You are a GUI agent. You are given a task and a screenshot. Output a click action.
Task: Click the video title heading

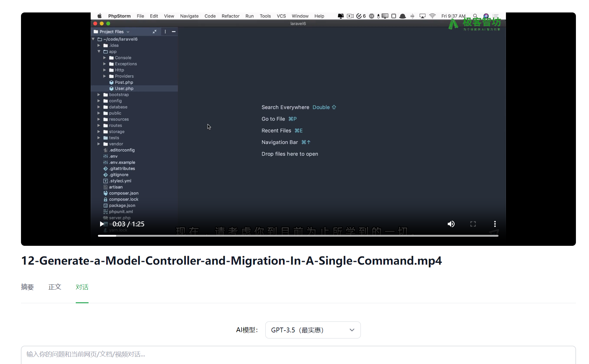232,261
